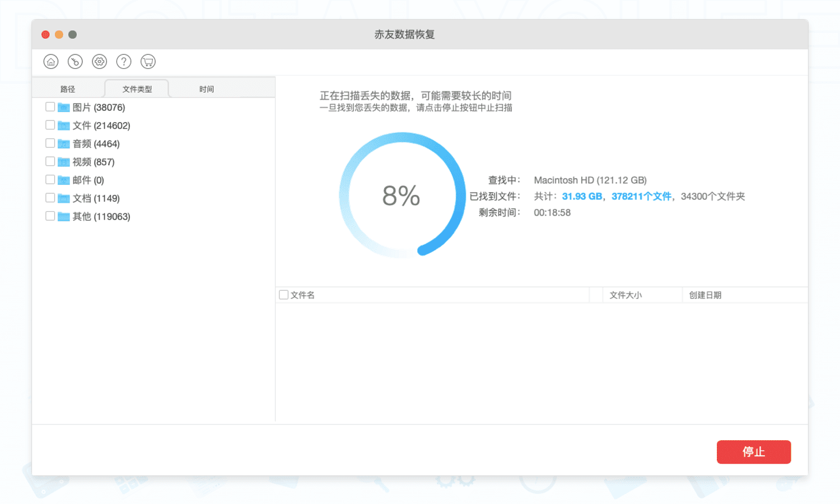
Task: Click the 378211个文件 link
Action: (x=641, y=196)
